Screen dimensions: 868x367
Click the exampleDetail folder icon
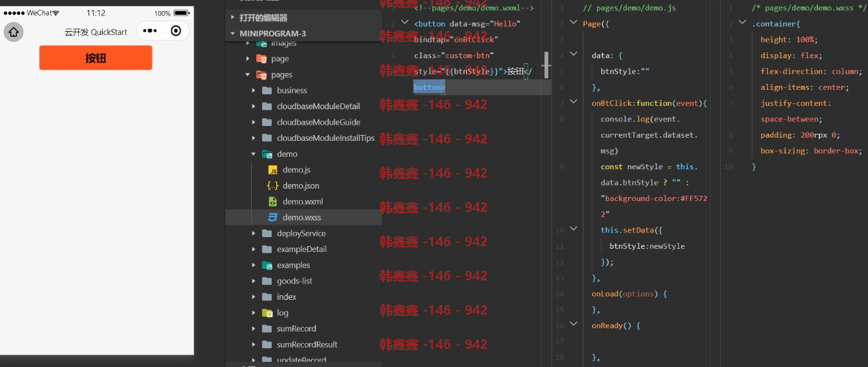point(267,249)
